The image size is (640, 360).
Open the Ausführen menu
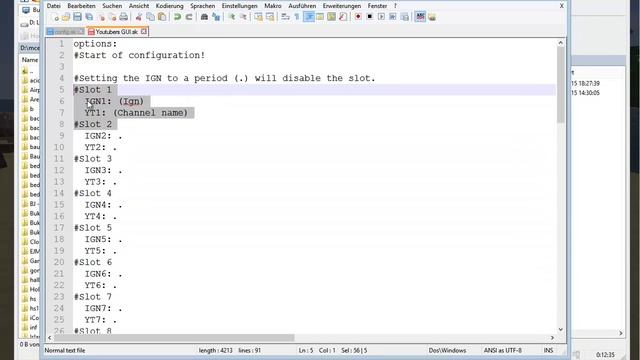pos(302,6)
